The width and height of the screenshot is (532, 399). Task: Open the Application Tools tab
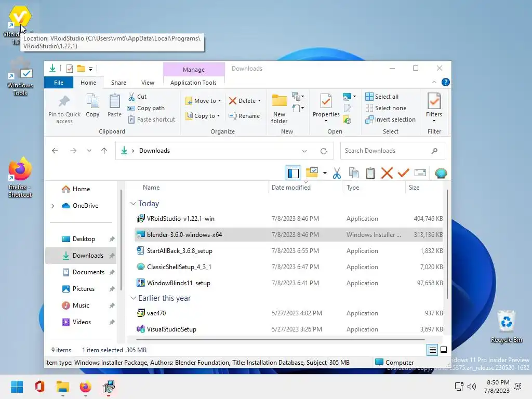pyautogui.click(x=193, y=83)
